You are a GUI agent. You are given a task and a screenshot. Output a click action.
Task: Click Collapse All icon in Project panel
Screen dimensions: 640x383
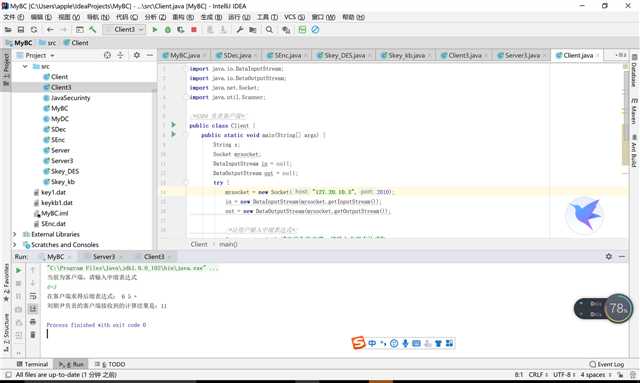click(120, 55)
